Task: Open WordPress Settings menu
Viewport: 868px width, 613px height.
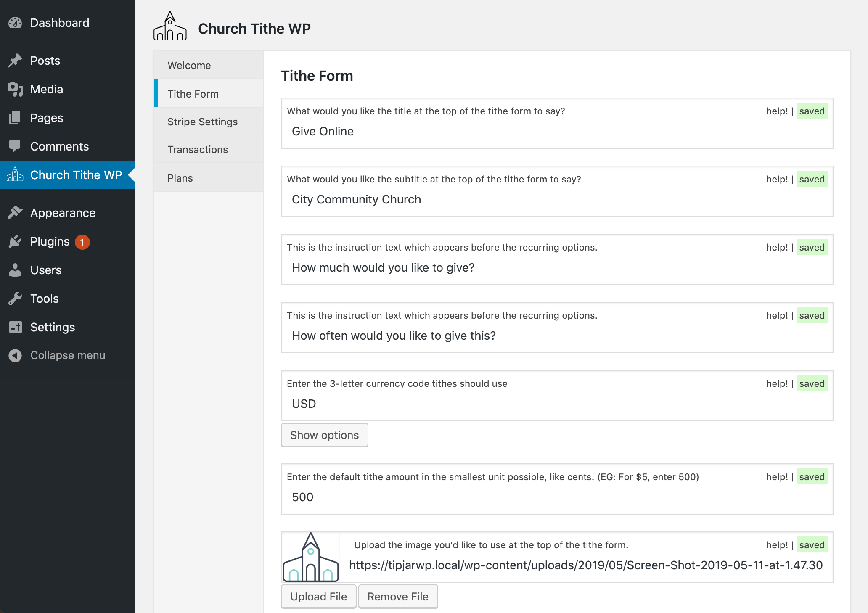Action: 67,327
